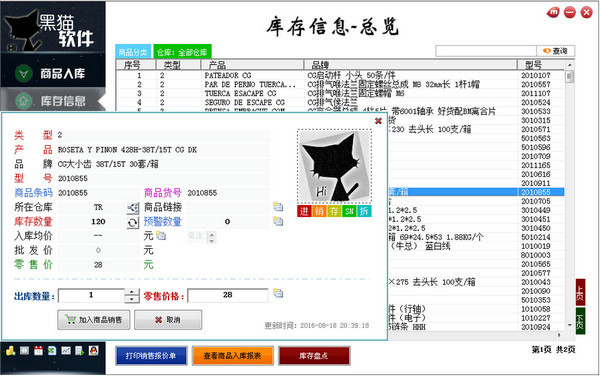Screen dimensions: 600x376
Task: Click the red 进 tag under product image
Action: [304, 211]
